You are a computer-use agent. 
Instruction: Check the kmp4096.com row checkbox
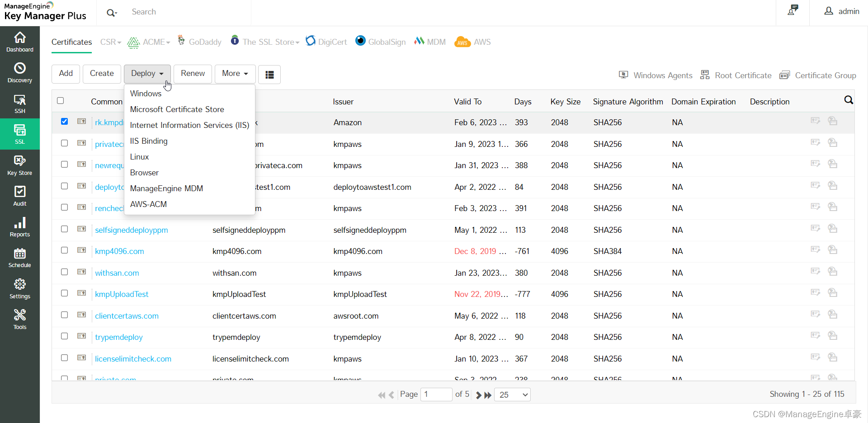tap(64, 250)
